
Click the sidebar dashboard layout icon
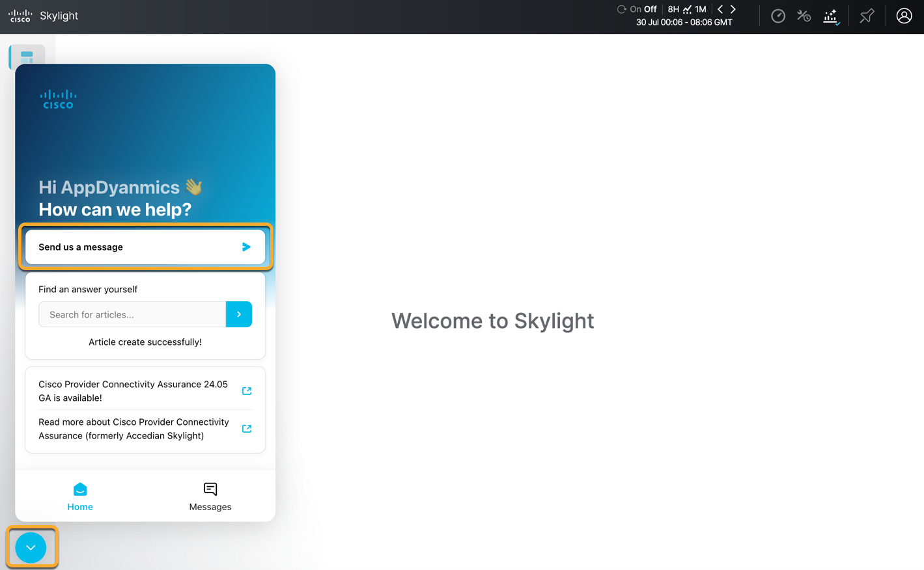[x=27, y=56]
